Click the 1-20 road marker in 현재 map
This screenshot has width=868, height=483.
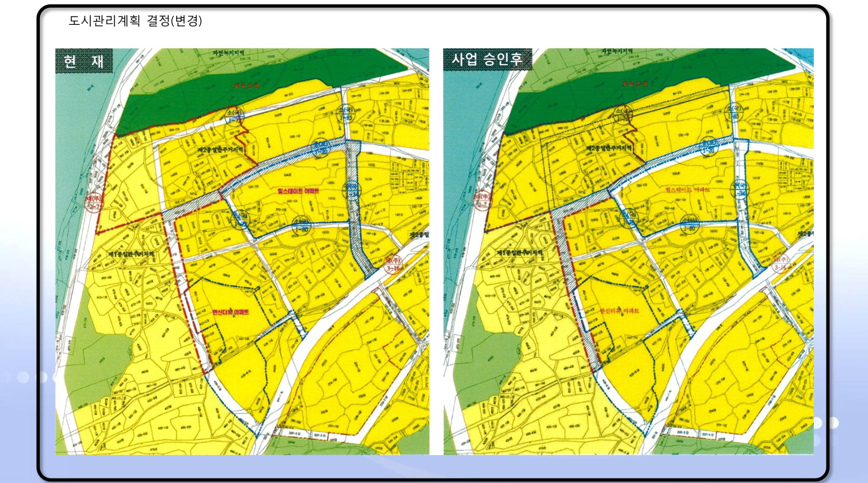coord(321,148)
